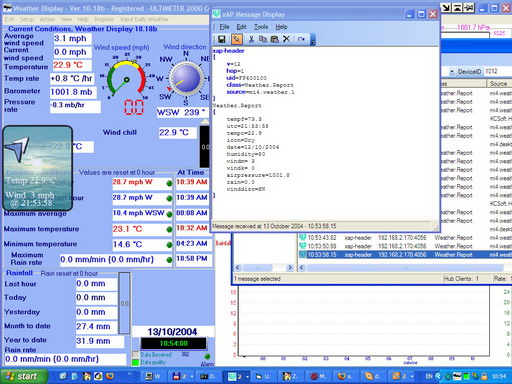Viewport: 512px width, 384px height.
Task: Click green indicator beside maximum rain rate
Action: (x=169, y=260)
